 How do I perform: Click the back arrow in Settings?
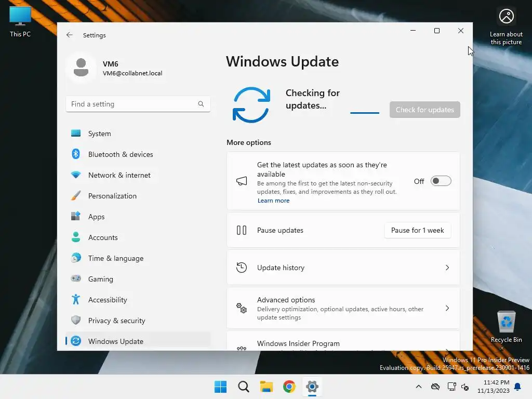tap(70, 35)
